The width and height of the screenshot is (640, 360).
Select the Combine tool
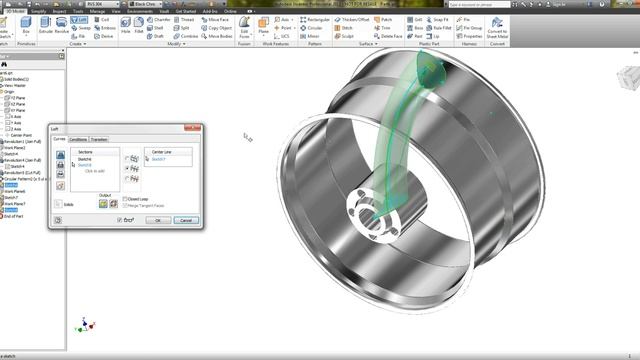pyautogui.click(x=186, y=36)
